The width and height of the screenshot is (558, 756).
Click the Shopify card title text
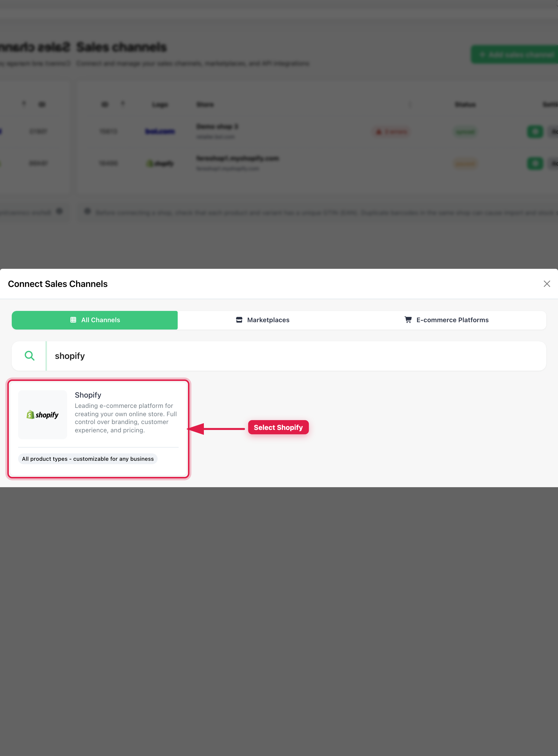click(88, 395)
